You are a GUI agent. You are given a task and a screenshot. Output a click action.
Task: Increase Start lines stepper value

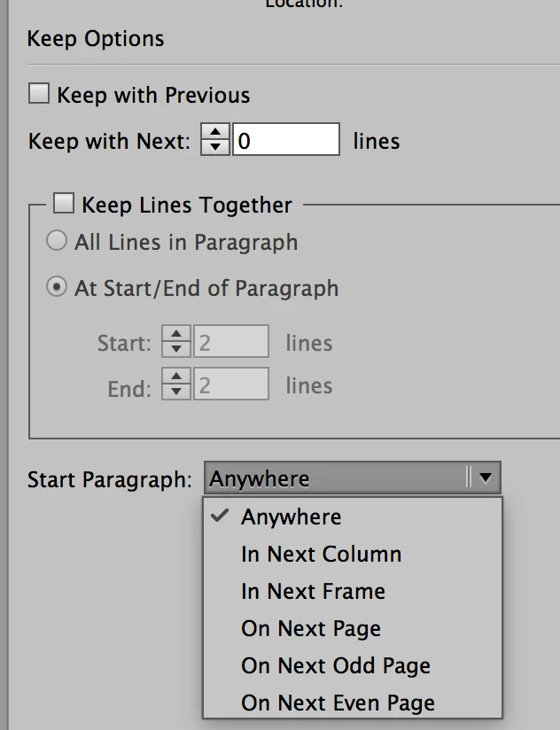[x=178, y=335]
